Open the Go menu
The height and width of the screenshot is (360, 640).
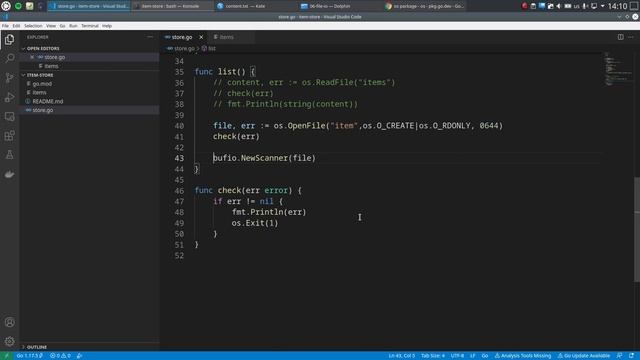tap(62, 26)
